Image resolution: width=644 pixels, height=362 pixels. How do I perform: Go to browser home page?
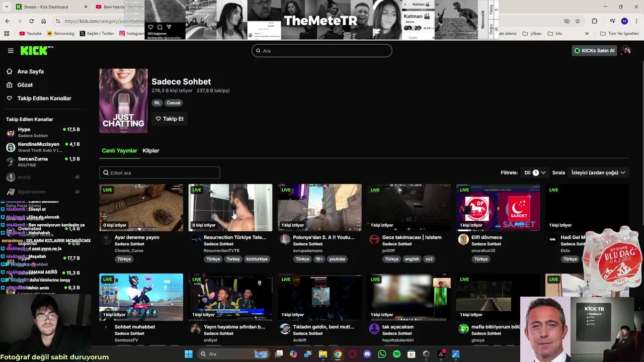[43, 21]
